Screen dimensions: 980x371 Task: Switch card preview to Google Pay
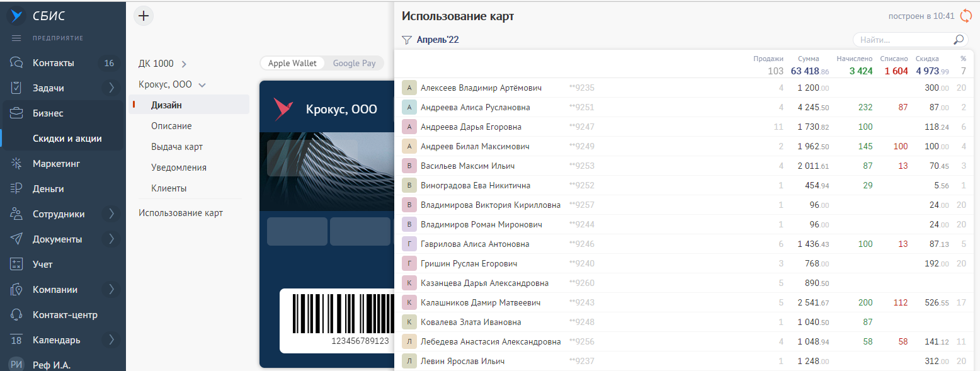coord(354,63)
